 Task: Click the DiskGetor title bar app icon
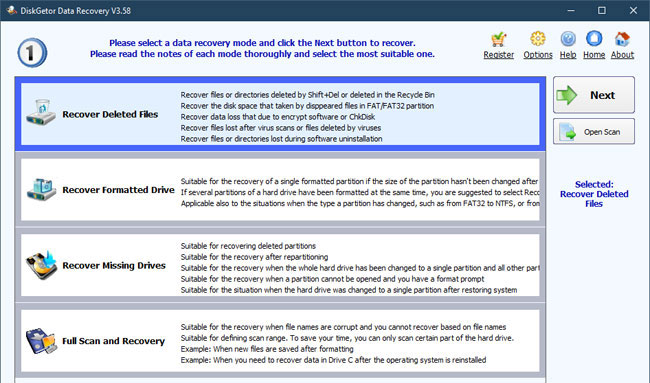coord(12,10)
